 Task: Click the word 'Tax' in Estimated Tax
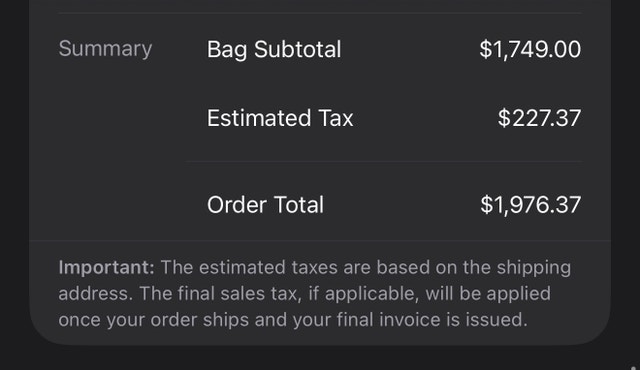[x=336, y=118]
